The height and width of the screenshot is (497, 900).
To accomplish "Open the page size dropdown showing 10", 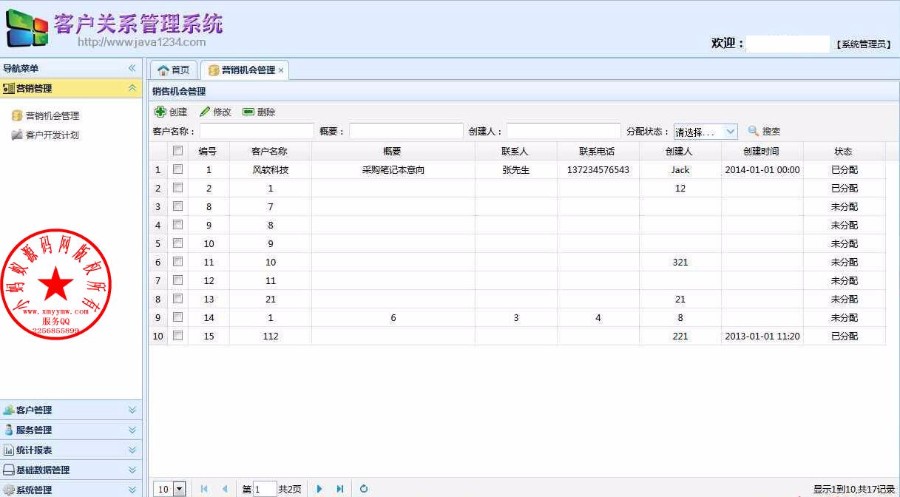I will 180,489.
